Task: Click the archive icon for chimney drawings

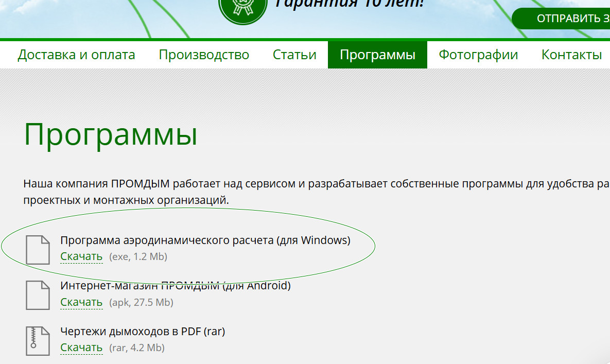Action: click(x=38, y=340)
